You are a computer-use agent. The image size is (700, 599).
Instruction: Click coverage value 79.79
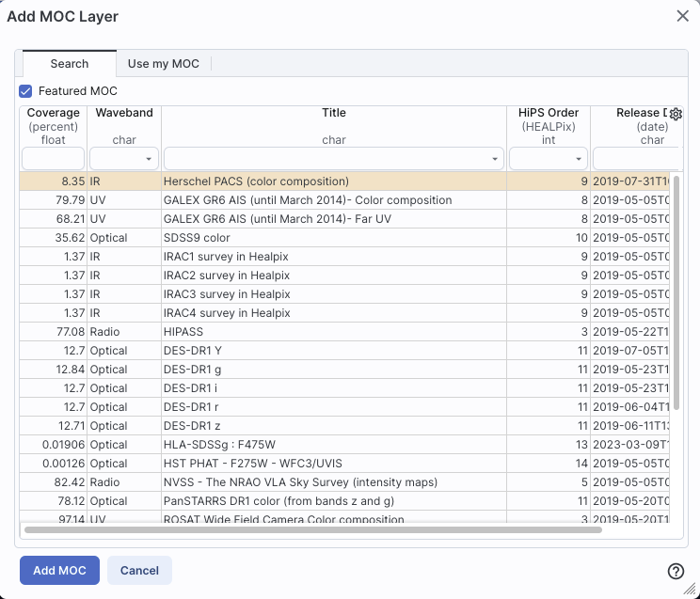[70, 200]
